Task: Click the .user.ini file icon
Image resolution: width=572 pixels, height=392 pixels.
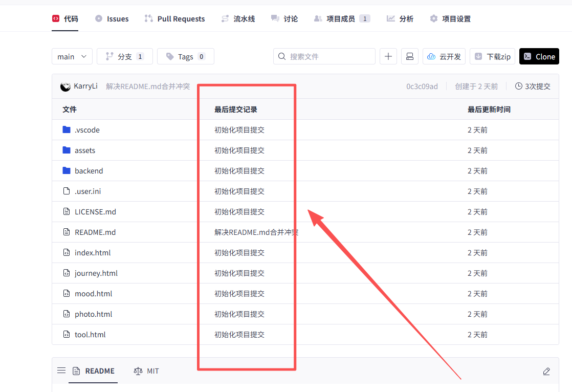Action: 67,191
